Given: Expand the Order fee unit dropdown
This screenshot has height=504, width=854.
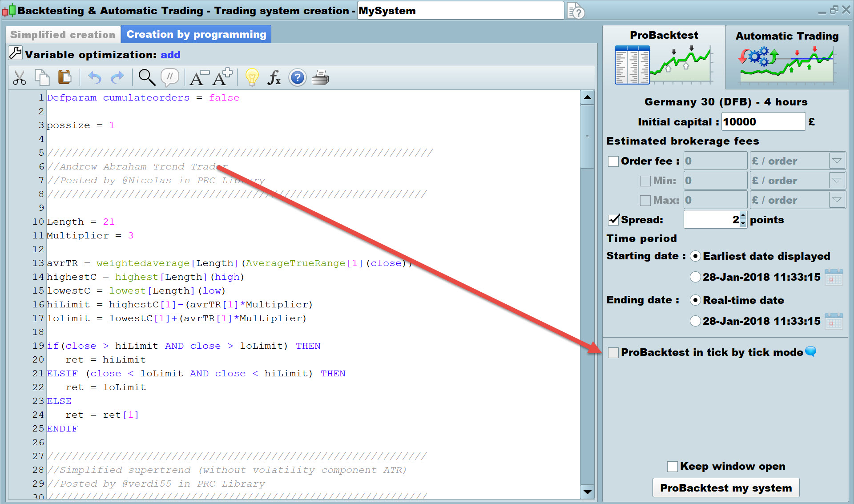Looking at the screenshot, I should pos(837,161).
